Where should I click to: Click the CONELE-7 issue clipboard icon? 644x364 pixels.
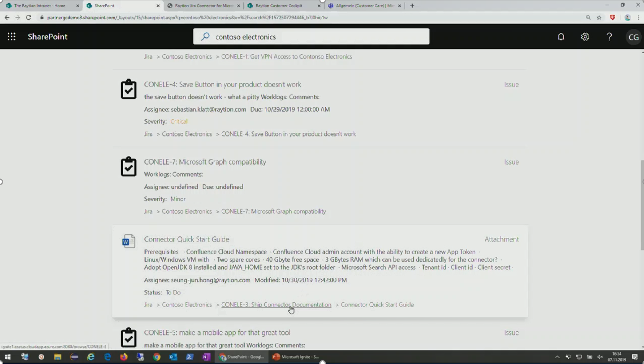click(128, 167)
